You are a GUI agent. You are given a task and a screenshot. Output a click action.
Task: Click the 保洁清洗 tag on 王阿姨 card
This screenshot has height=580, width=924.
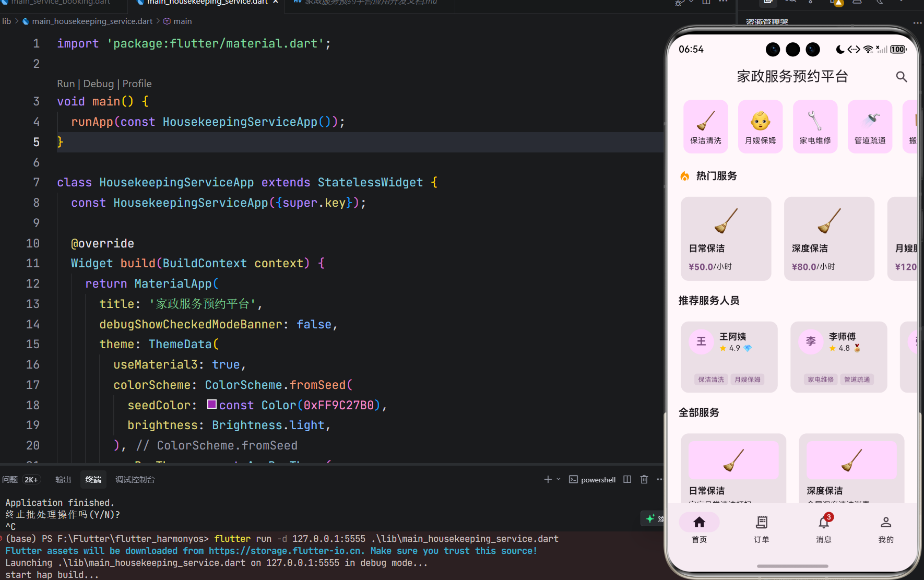coord(711,380)
